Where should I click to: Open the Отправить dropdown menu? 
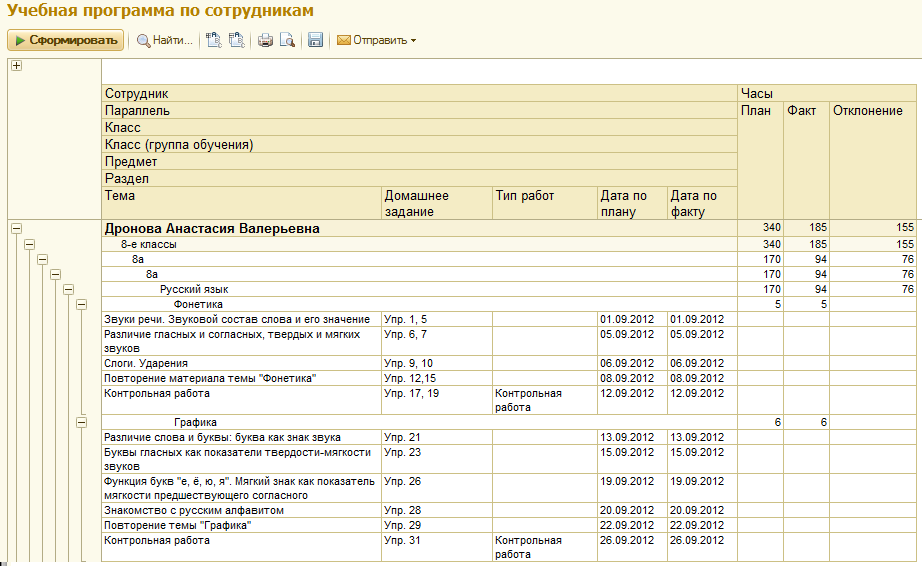pyautogui.click(x=377, y=41)
